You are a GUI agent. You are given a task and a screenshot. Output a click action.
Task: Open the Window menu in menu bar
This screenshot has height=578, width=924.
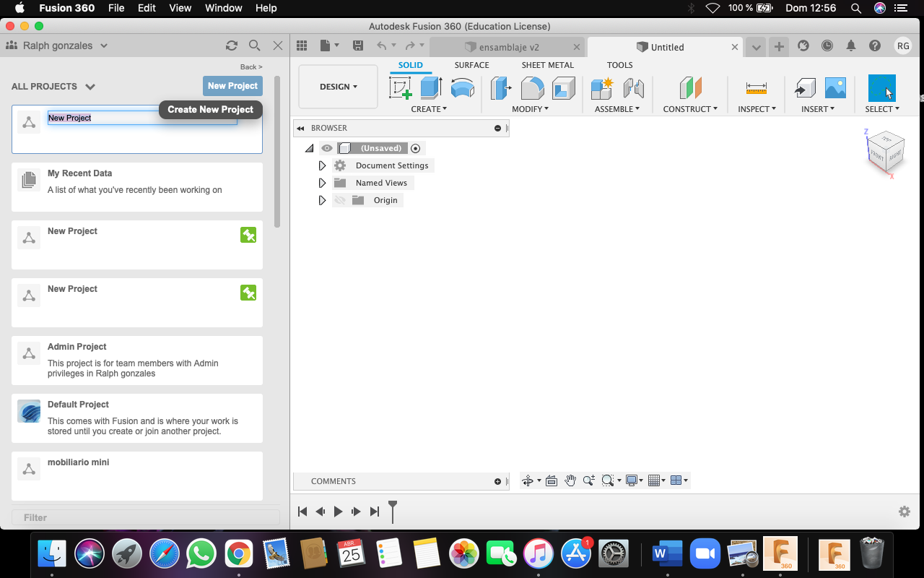point(223,8)
